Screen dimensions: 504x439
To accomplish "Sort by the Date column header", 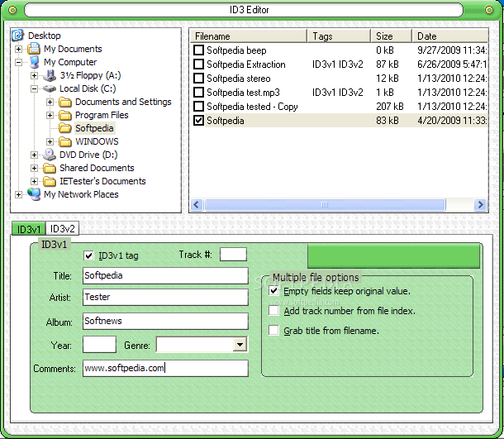I will [x=450, y=36].
